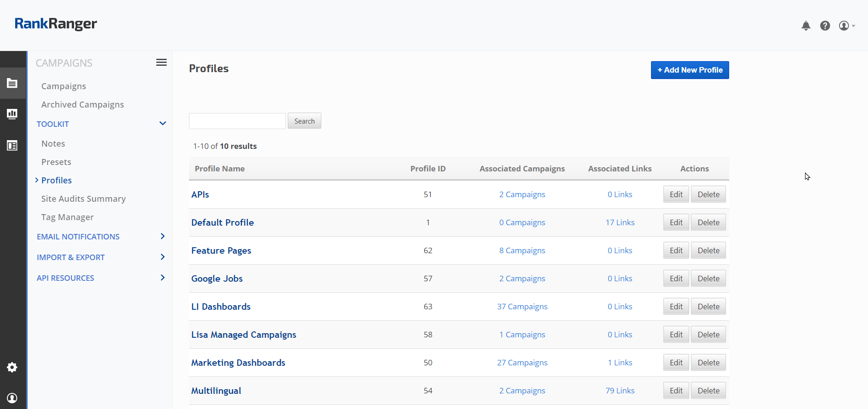The width and height of the screenshot is (868, 409).
Task: Toggle the sidebar hamburger menu icon
Action: (x=161, y=62)
